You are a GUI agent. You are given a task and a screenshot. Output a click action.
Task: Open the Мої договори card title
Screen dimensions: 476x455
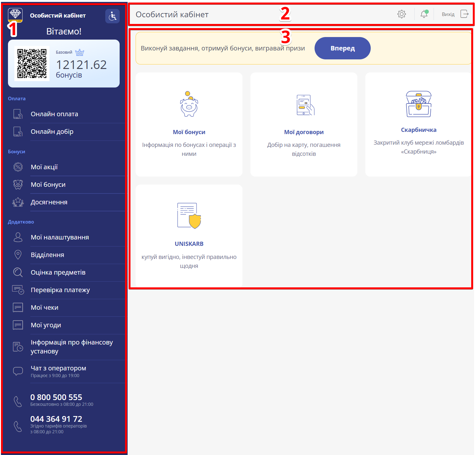[304, 132]
